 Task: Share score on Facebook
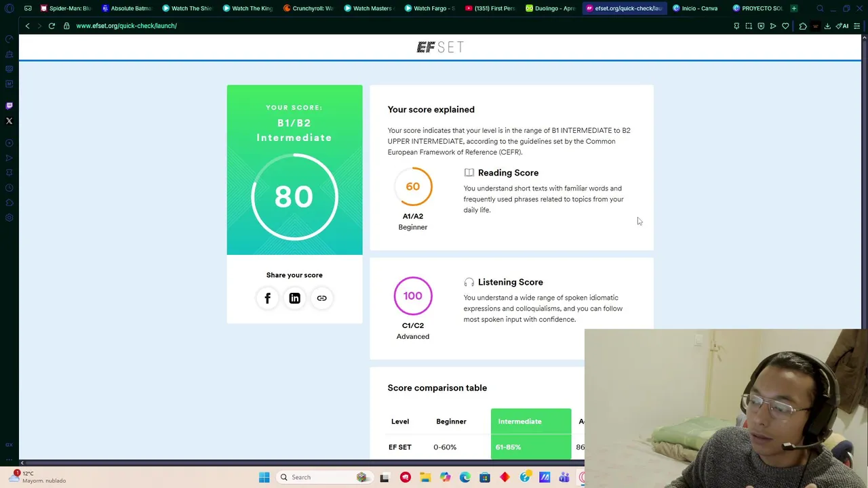[x=267, y=298]
